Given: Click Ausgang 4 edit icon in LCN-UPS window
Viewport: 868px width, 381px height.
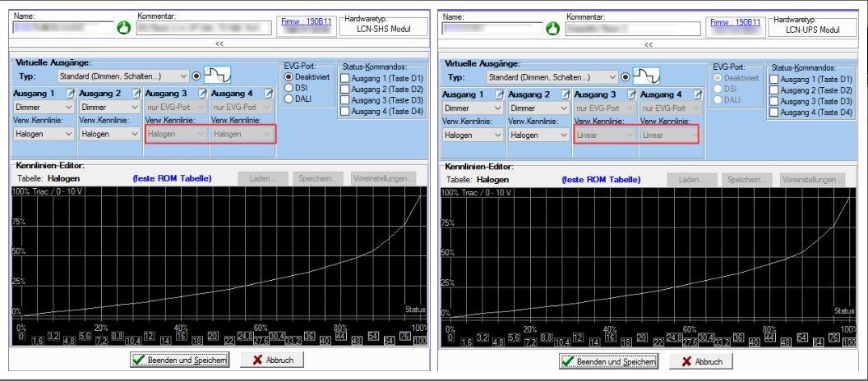Looking at the screenshot, I should pyautogui.click(x=697, y=94).
